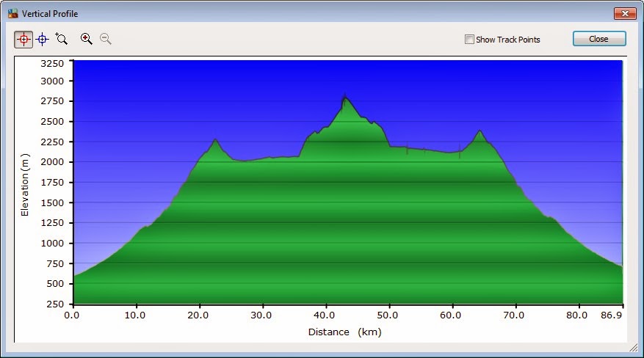Click the Vertical Profile window title icon

tap(12, 13)
